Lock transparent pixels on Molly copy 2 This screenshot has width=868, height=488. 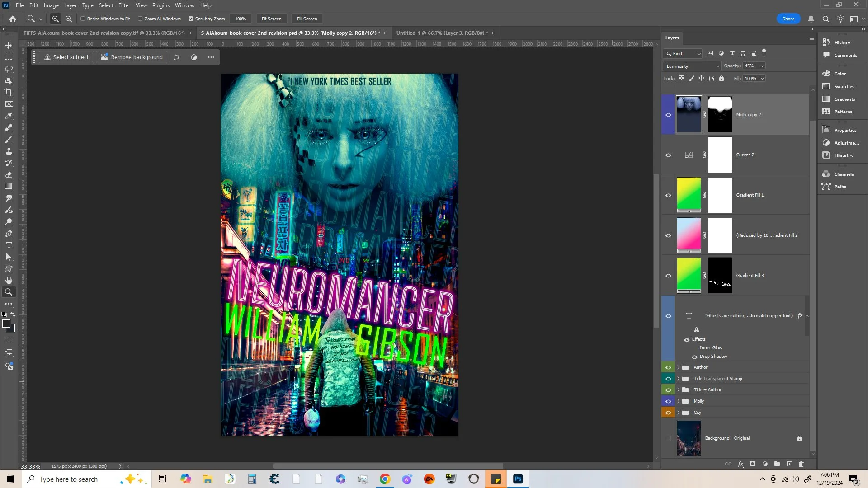(681, 78)
